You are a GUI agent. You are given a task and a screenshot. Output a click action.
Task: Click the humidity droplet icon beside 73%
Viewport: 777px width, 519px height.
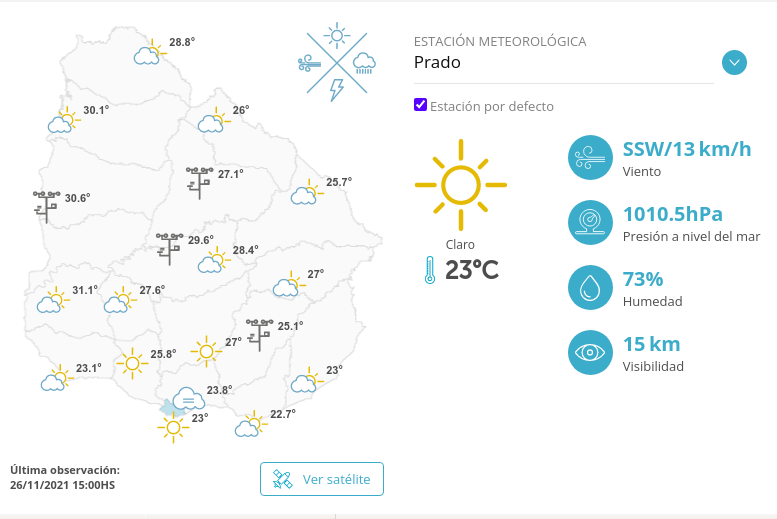[x=590, y=288]
